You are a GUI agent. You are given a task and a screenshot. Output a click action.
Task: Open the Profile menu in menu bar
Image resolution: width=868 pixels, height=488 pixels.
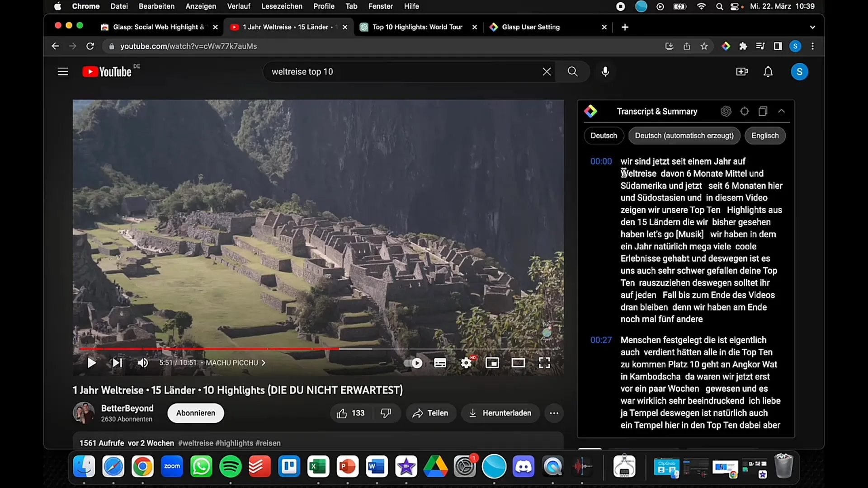tap(324, 6)
